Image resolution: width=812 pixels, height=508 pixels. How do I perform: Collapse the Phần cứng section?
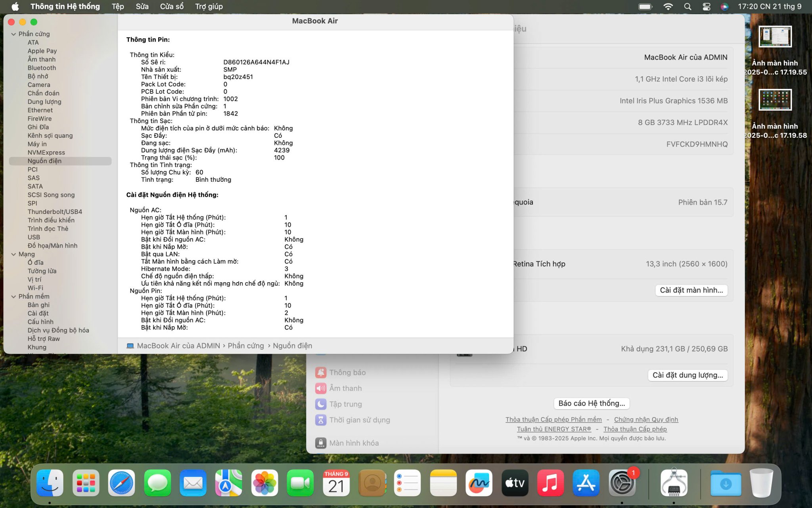[13, 34]
